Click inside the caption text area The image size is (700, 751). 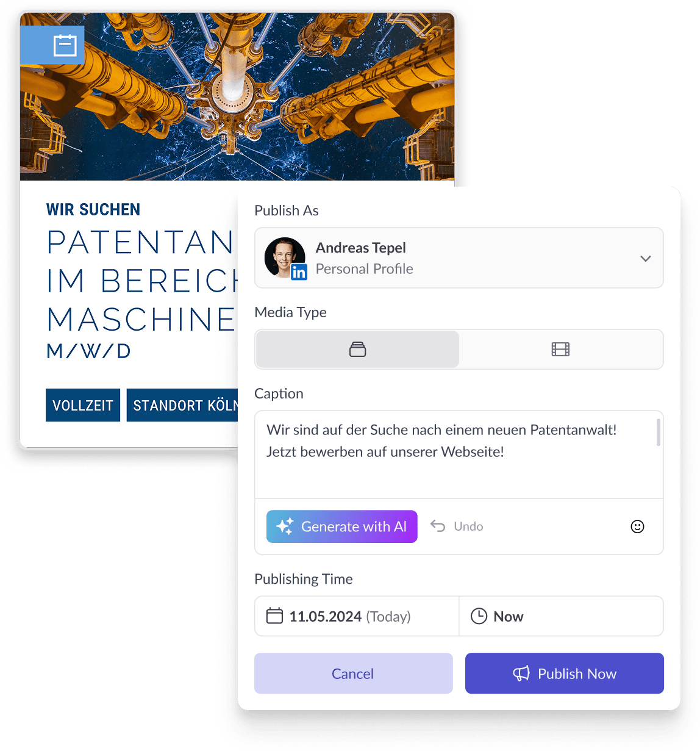(455, 455)
